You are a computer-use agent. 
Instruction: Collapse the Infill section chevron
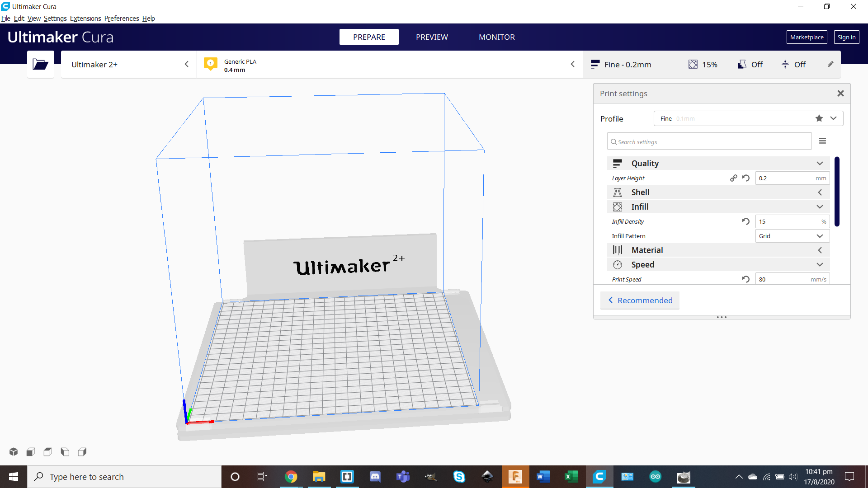pyautogui.click(x=820, y=207)
